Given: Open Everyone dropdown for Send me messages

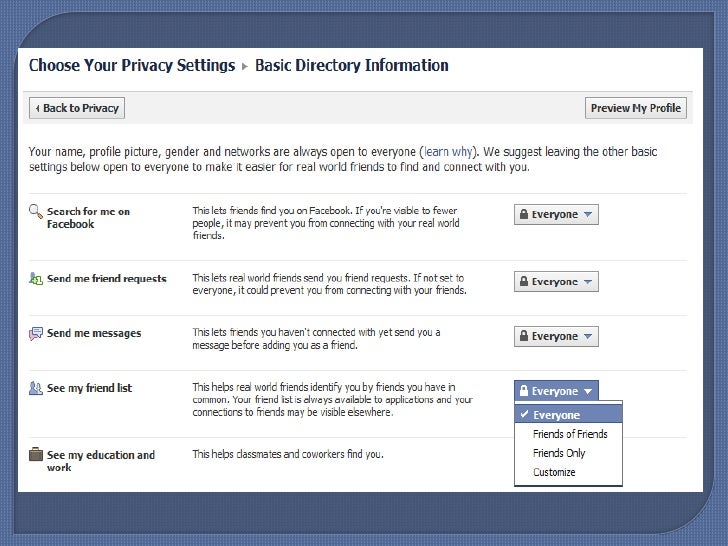Looking at the screenshot, I should pos(556,336).
